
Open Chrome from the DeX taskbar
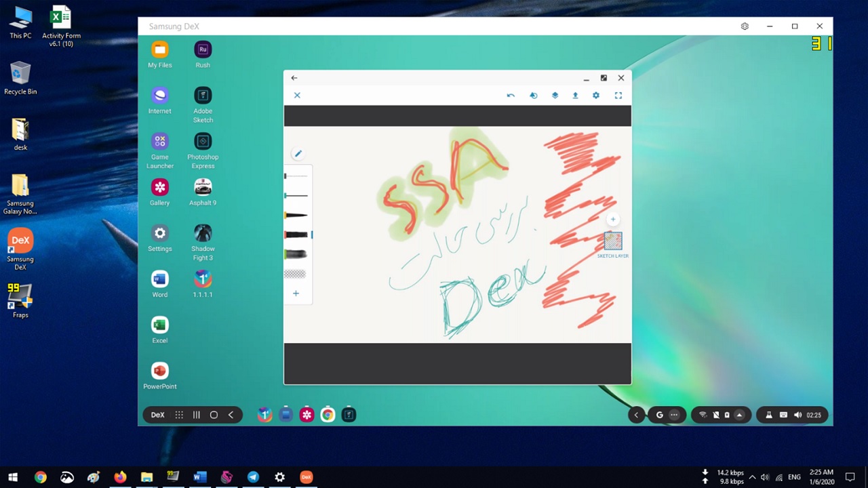(328, 415)
